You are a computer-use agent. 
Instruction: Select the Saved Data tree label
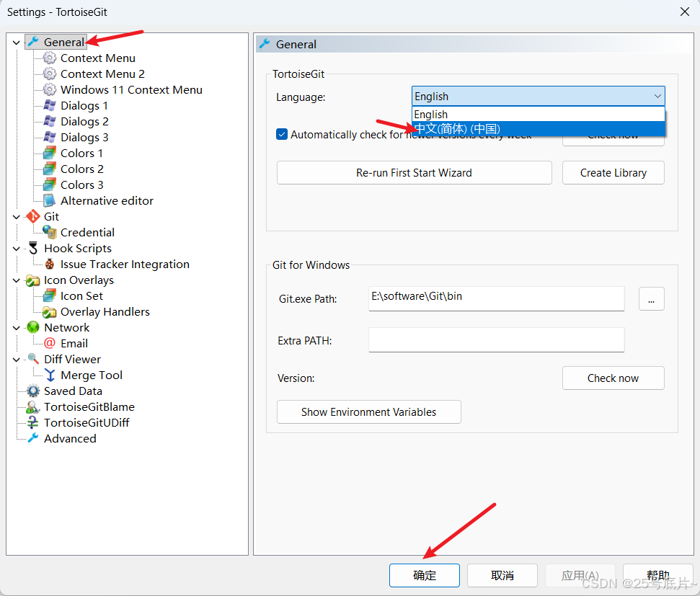[x=74, y=391]
